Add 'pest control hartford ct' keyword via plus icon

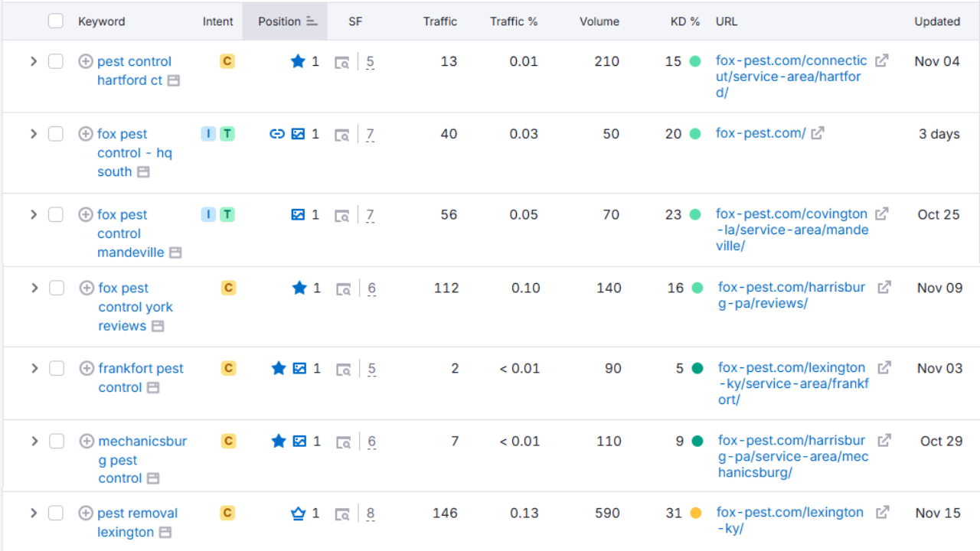click(x=86, y=61)
